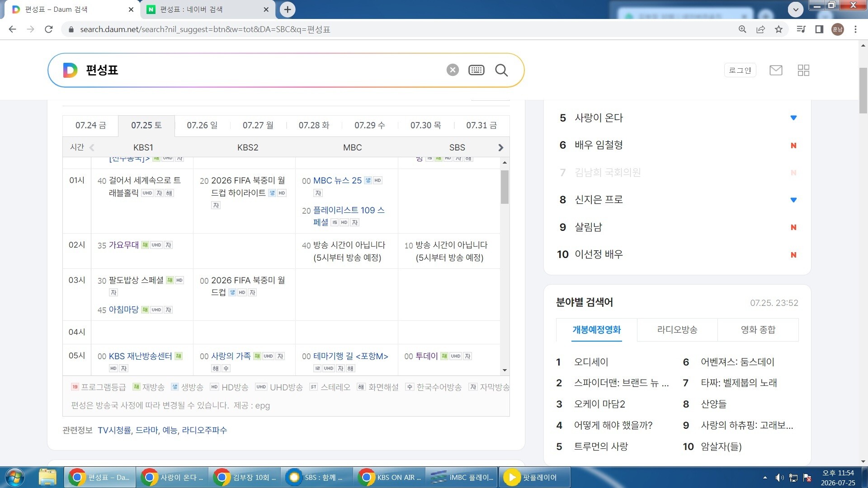This screenshot has height=488, width=868.
Task: Click the taskbar clock showing 오후 11:54
Action: (838, 478)
